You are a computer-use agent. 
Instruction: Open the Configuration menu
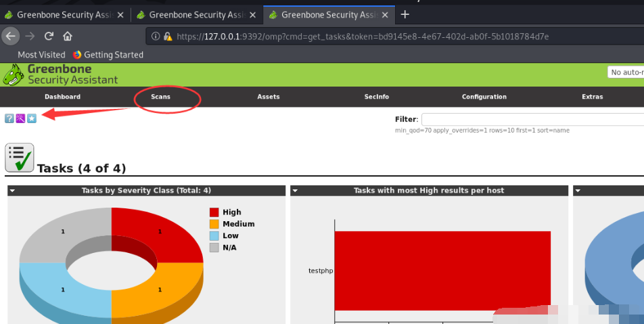tap(484, 97)
